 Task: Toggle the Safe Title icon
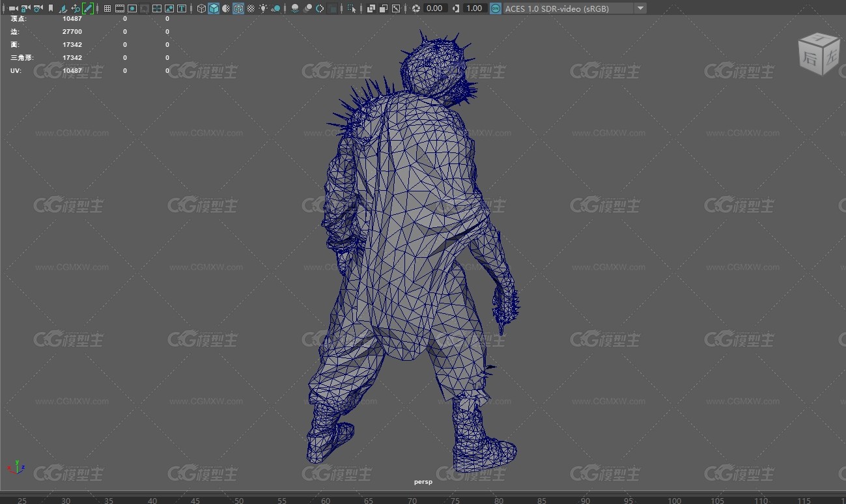[182, 8]
